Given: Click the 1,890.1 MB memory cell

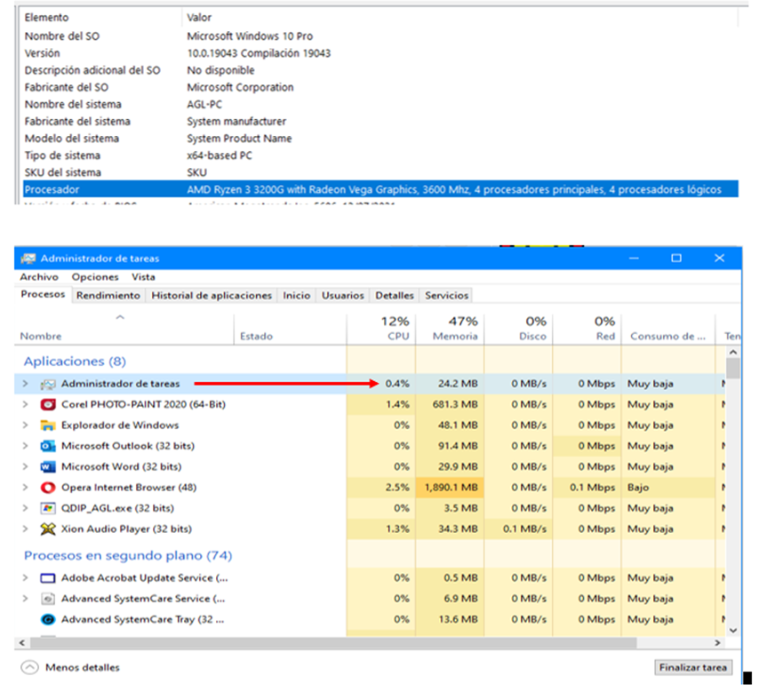Looking at the screenshot, I should pyautogui.click(x=451, y=488).
